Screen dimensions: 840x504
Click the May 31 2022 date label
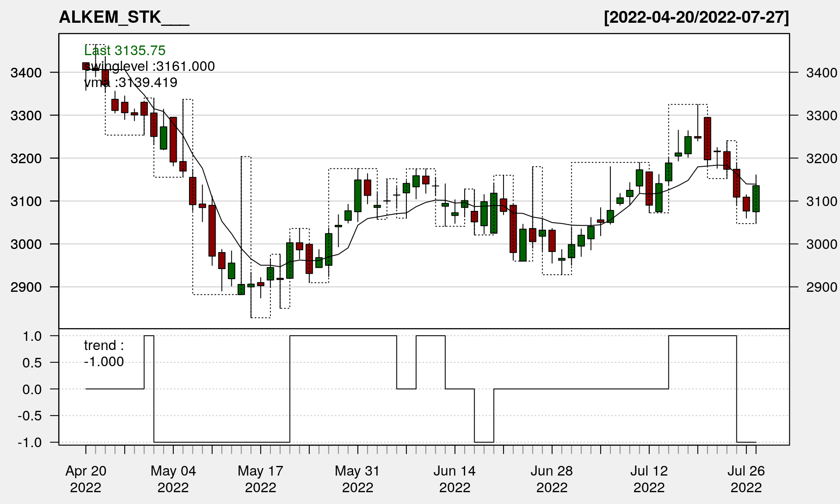357,479
